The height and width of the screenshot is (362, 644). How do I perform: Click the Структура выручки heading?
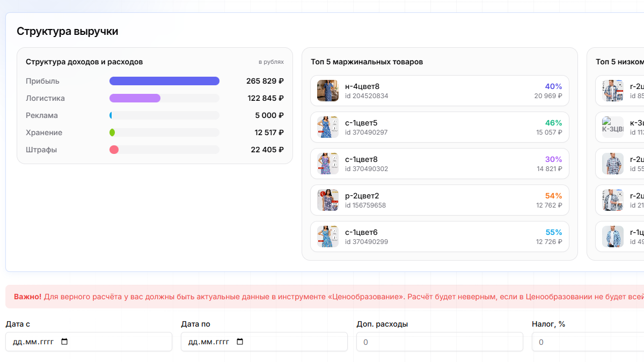point(68,31)
